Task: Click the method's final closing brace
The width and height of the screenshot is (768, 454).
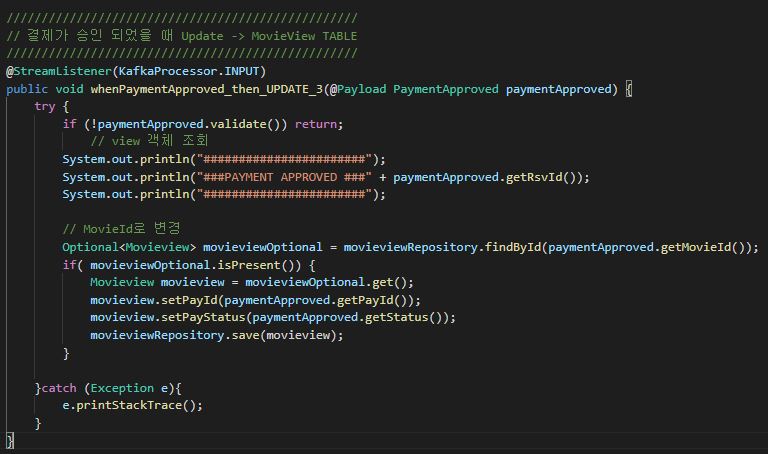Action: coord(10,440)
